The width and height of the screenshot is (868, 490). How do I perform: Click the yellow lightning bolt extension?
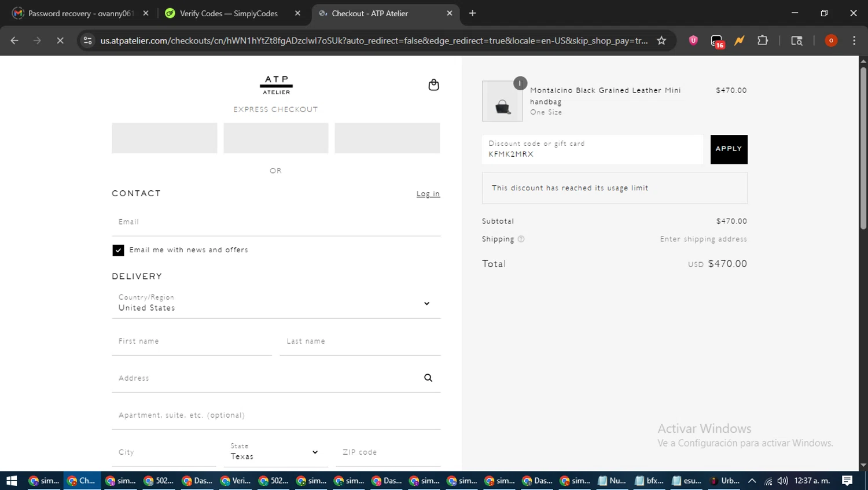[x=740, y=40]
